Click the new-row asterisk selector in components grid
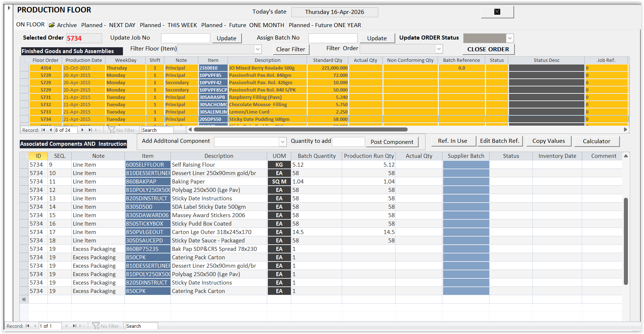 pyautogui.click(x=24, y=300)
